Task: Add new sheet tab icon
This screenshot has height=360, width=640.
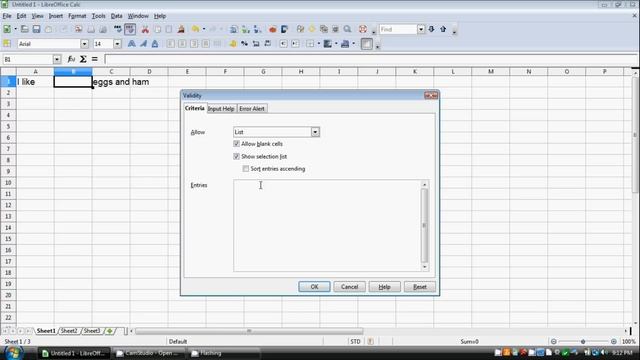Action: [110, 331]
